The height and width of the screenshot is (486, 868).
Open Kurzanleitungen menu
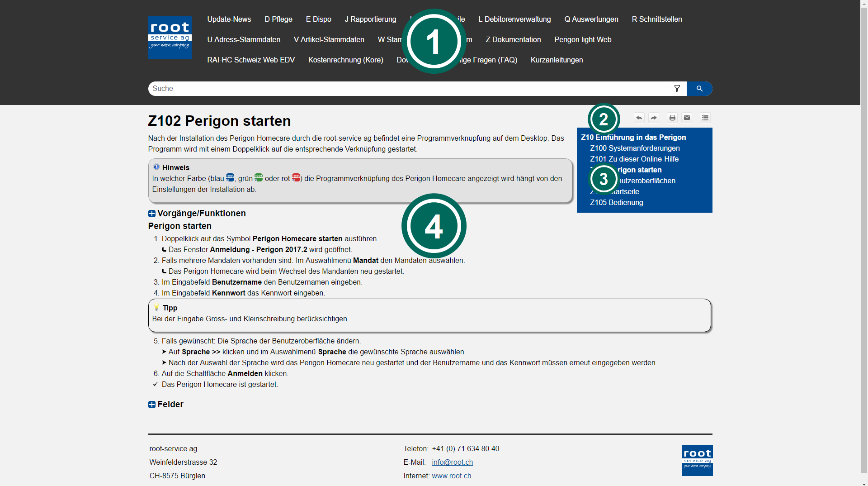pyautogui.click(x=557, y=60)
